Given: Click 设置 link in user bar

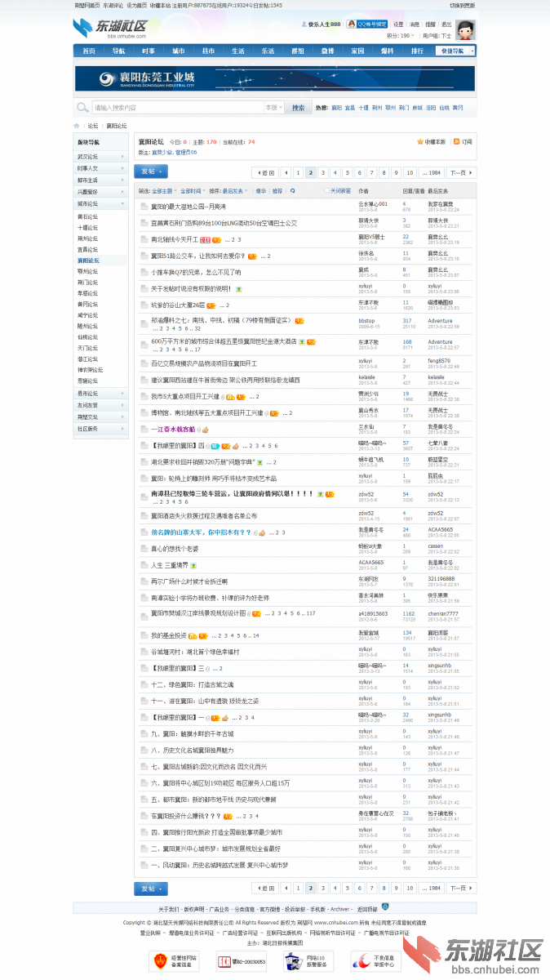Looking at the screenshot, I should click(x=398, y=24).
